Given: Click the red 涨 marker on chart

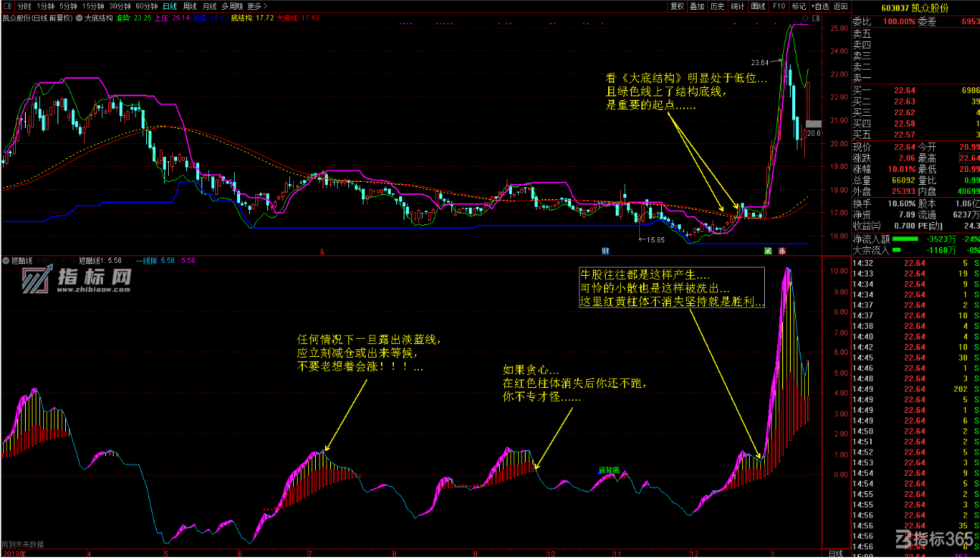Looking at the screenshot, I should [781, 250].
